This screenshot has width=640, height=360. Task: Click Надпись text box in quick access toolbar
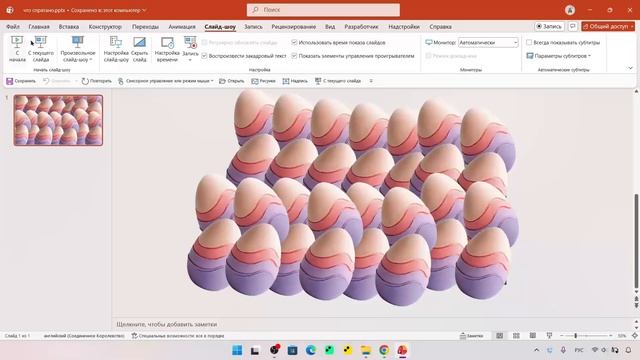[x=295, y=81]
